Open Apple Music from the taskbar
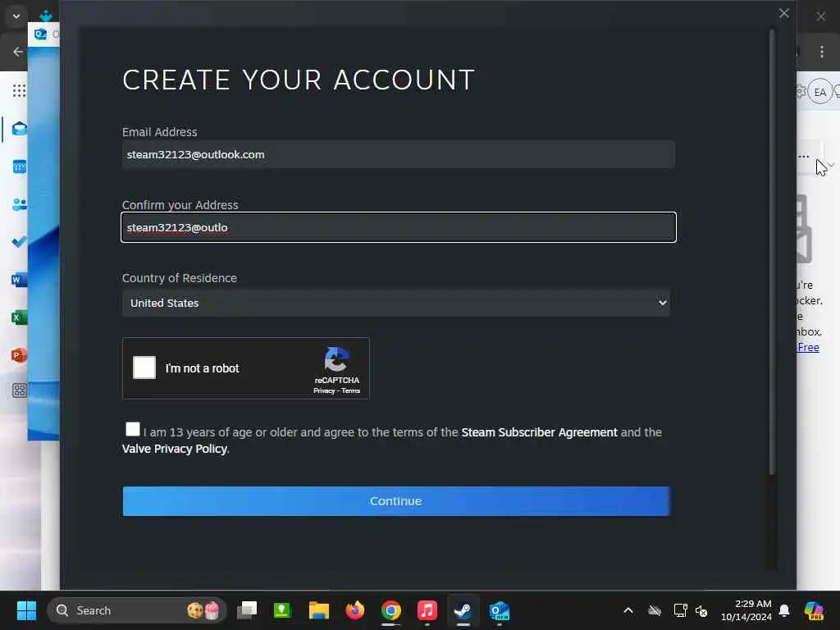 (427, 610)
